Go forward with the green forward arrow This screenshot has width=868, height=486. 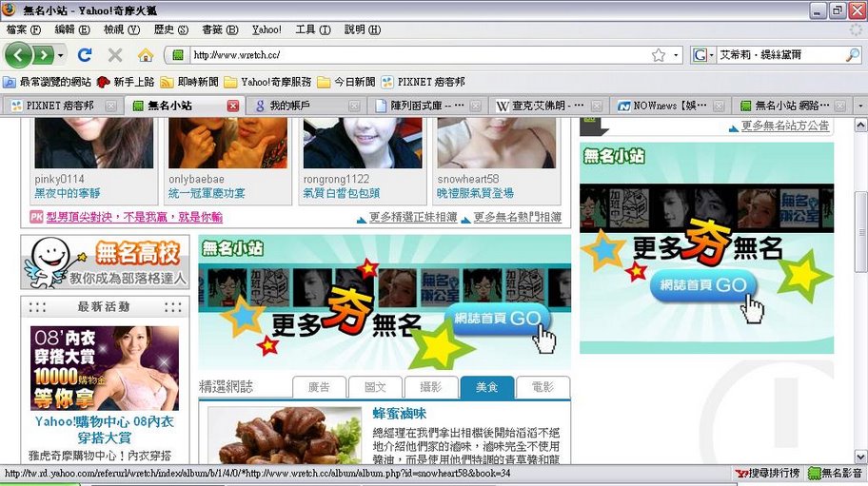click(x=44, y=55)
